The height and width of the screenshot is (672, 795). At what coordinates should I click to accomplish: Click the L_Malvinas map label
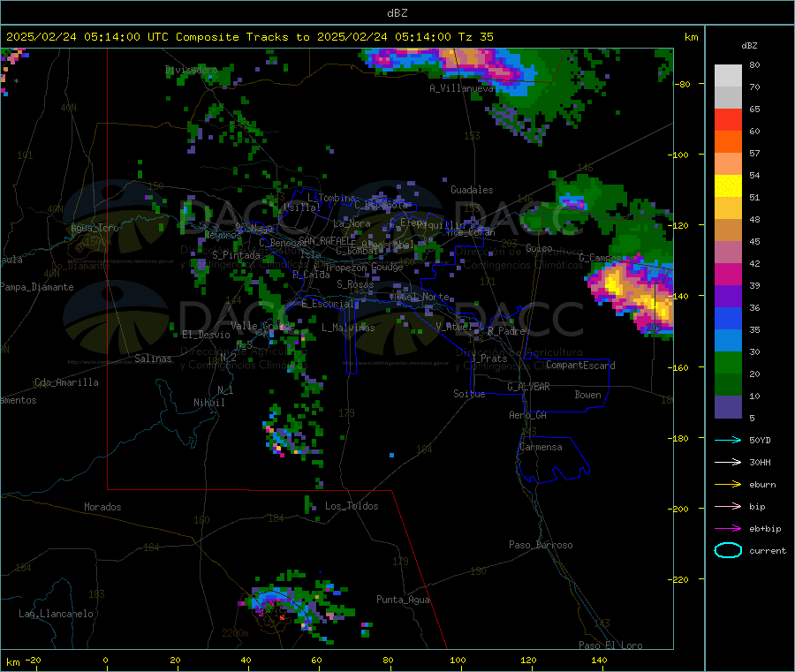348,328
